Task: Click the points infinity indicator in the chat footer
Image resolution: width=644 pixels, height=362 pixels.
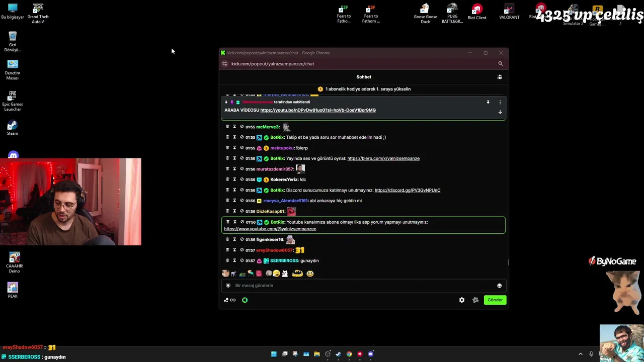Action: pos(230,300)
